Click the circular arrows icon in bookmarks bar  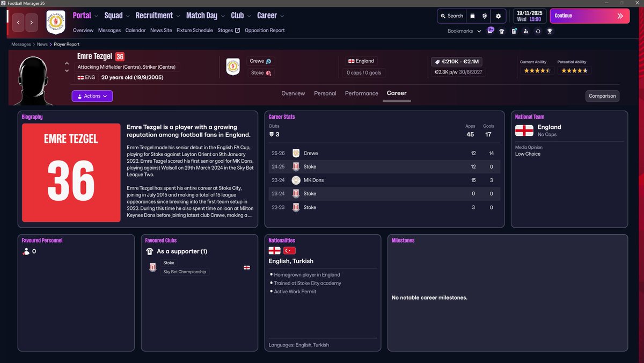[538, 31]
